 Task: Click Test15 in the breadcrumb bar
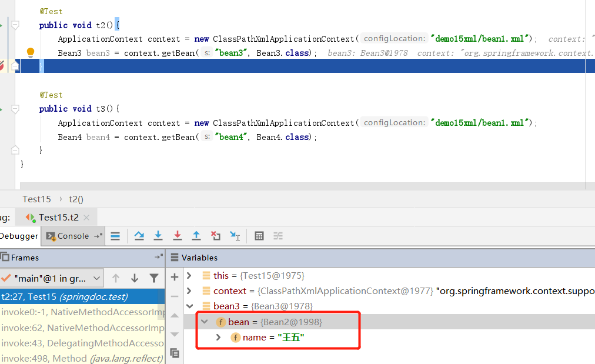tap(36, 199)
